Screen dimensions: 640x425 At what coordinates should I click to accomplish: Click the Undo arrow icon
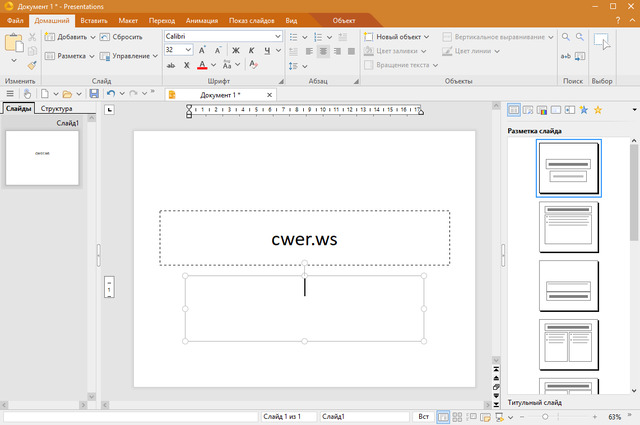111,93
